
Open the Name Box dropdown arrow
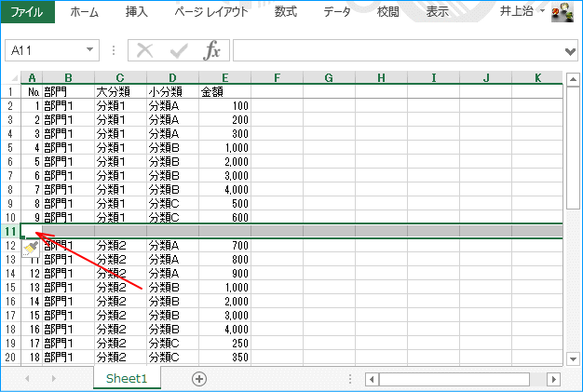tap(90, 50)
